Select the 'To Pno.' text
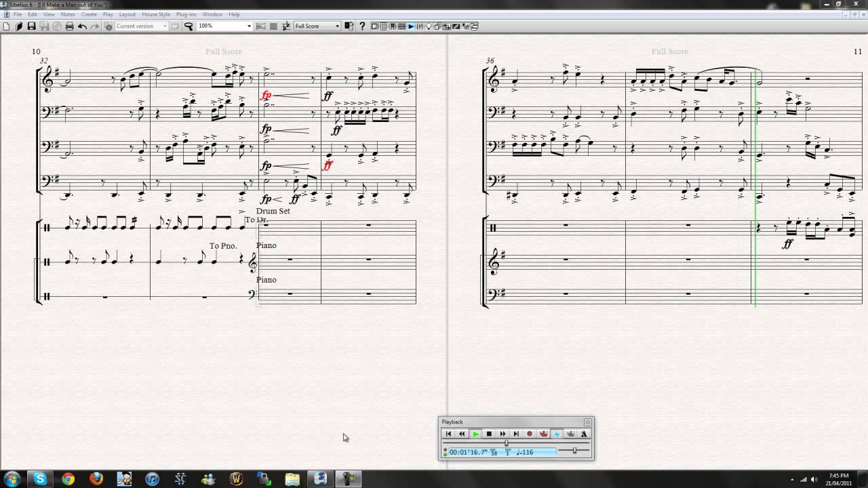The image size is (868, 488). click(223, 245)
